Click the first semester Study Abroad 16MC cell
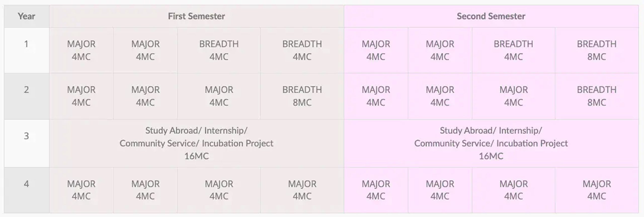This screenshot has width=644, height=217. coord(196,143)
